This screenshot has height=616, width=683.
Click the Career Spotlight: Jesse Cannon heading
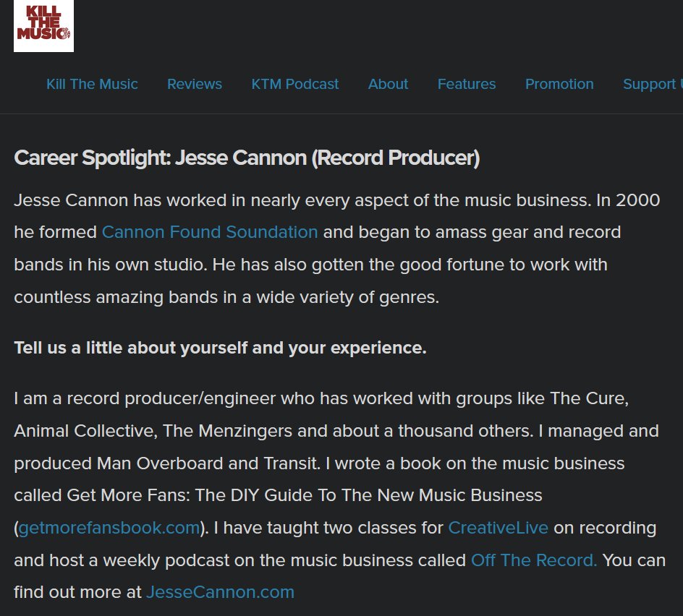point(247,158)
